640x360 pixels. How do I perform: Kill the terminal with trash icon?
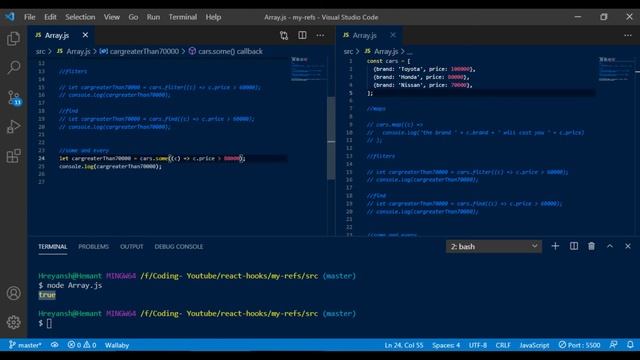[x=591, y=246]
